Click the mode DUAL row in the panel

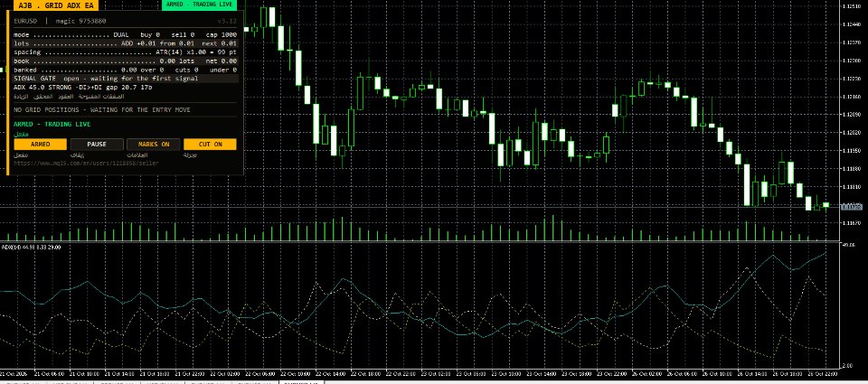[125, 34]
